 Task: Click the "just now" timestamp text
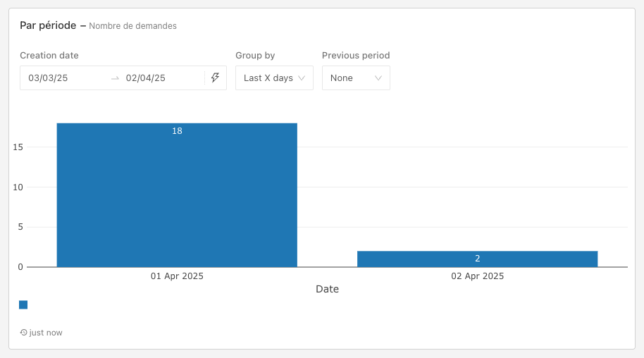point(46,333)
